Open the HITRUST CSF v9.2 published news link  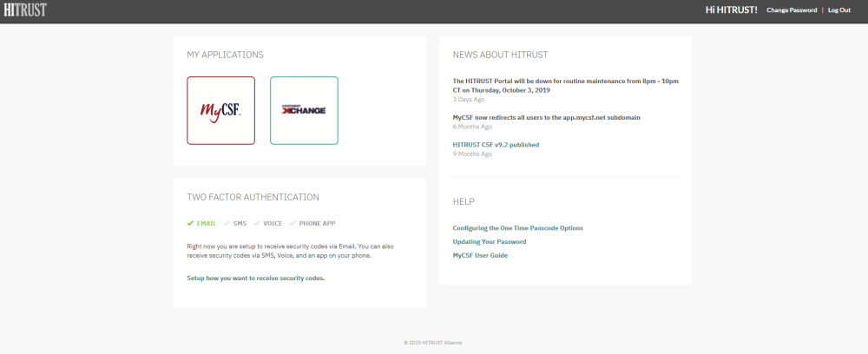(x=496, y=145)
